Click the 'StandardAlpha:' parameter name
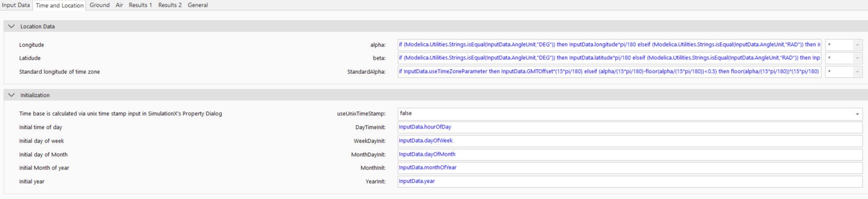The height and width of the screenshot is (199, 868). [x=366, y=71]
